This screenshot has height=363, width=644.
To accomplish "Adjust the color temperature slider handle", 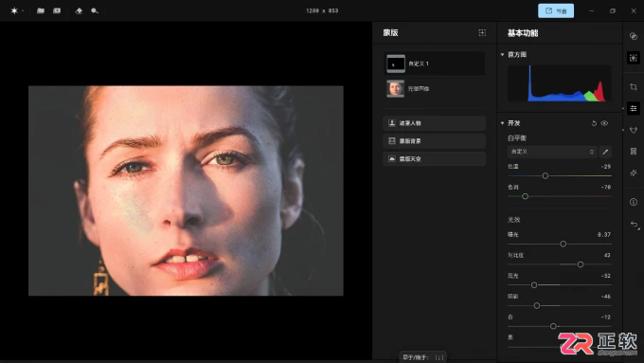I will point(546,176).
